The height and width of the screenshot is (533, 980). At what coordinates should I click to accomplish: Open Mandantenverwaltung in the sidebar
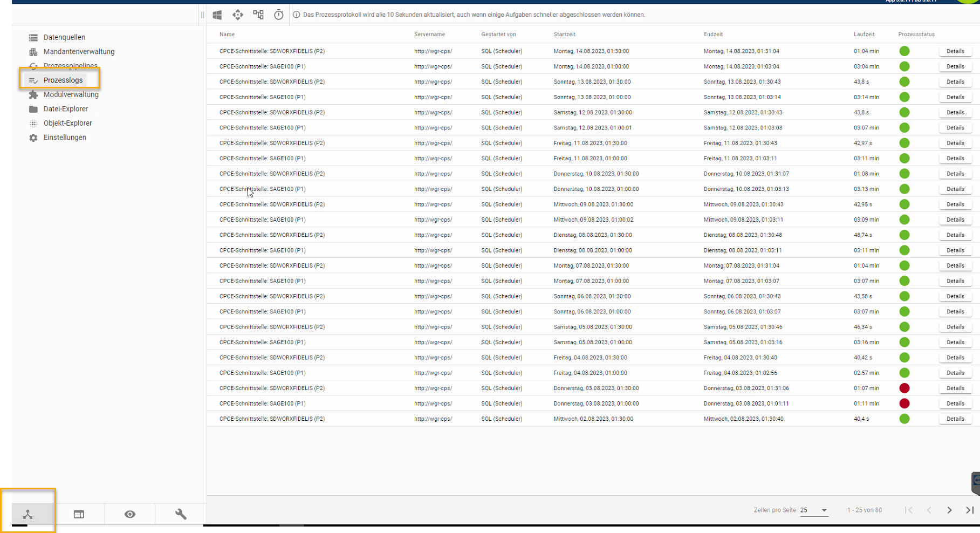79,52
